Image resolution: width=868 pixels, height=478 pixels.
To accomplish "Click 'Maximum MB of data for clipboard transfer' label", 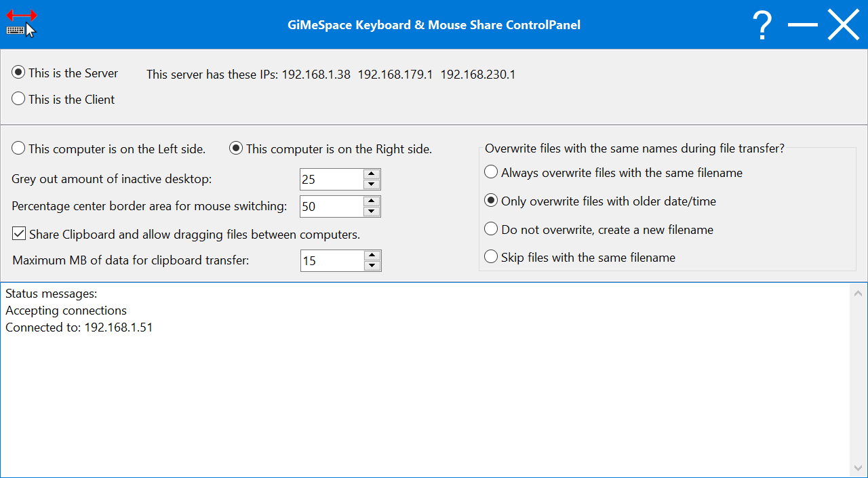I will tap(131, 260).
